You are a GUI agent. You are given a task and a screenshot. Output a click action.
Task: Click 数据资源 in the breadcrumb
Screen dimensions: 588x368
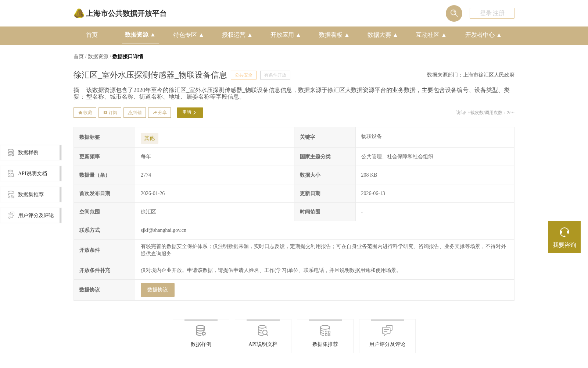pyautogui.click(x=98, y=56)
